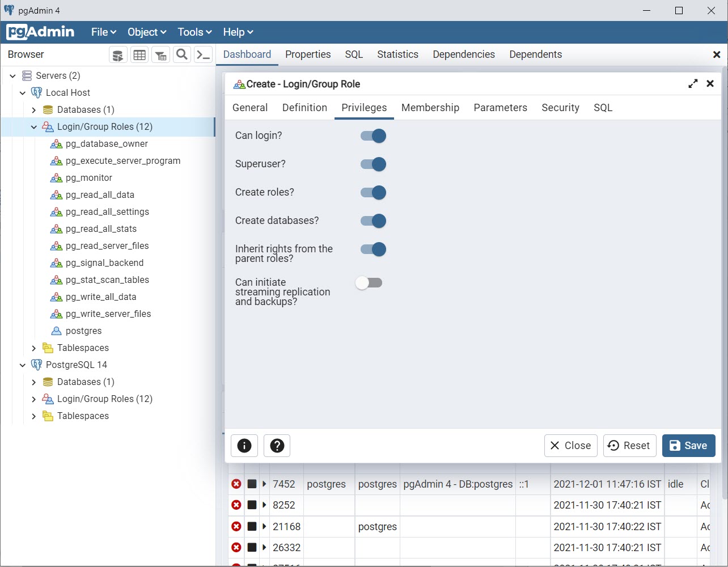728x567 pixels.
Task: Click the View Data table icon
Action: [x=139, y=55]
